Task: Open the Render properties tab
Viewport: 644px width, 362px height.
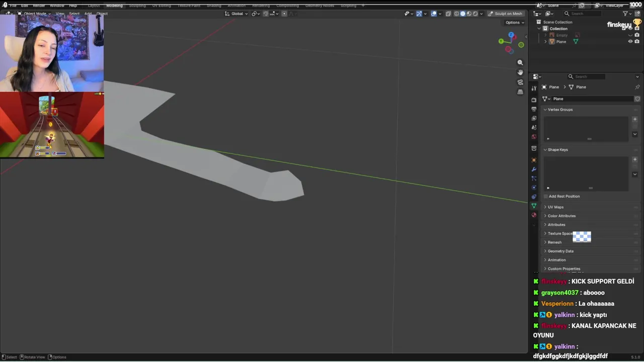Action: click(534, 100)
